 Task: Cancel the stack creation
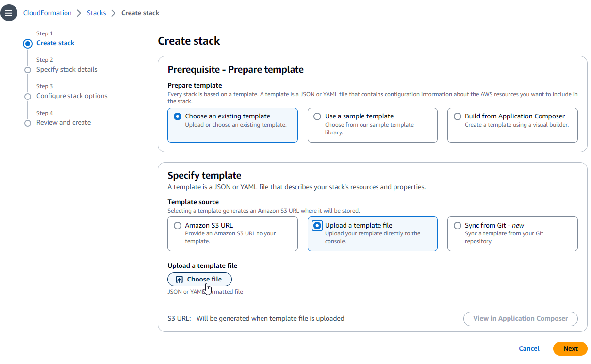[x=529, y=348]
